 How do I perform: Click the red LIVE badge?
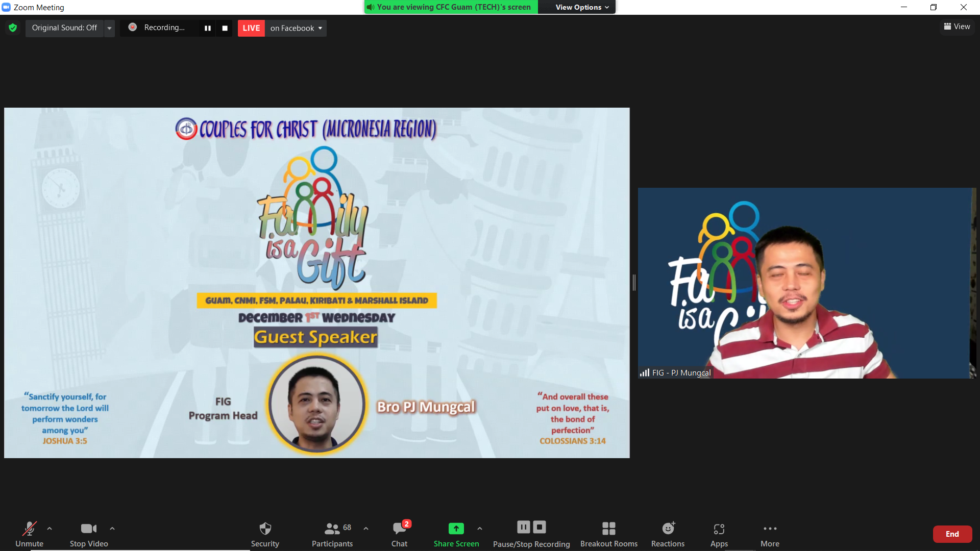251,28
